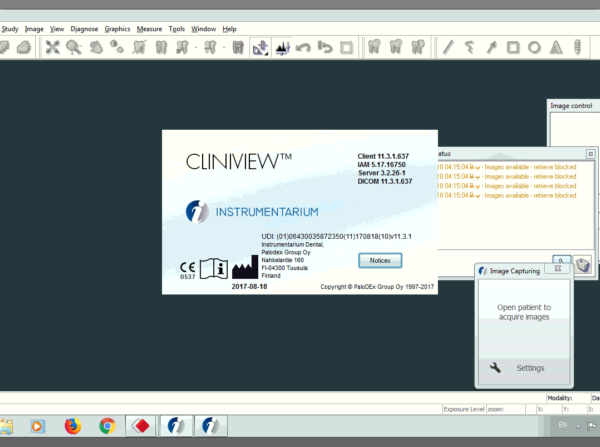Select the arrow annotation tool
Image resolution: width=600 pixels, height=447 pixels.
coord(491,47)
